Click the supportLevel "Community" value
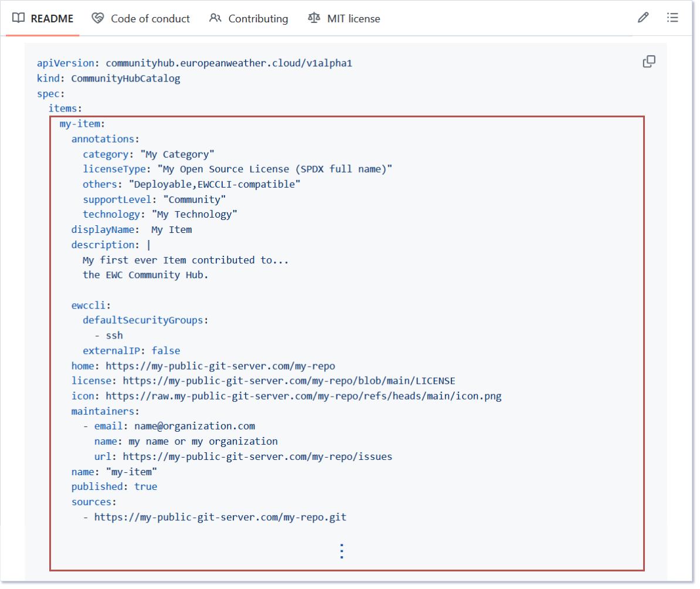 tap(194, 200)
